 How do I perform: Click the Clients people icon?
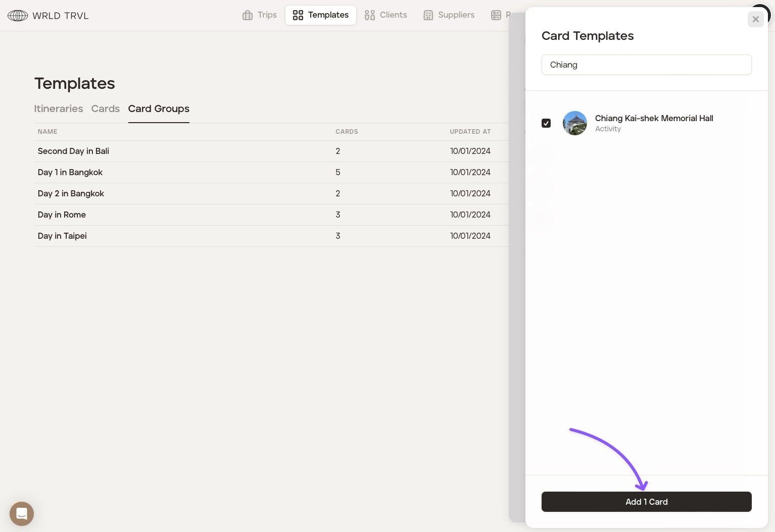[x=370, y=15]
